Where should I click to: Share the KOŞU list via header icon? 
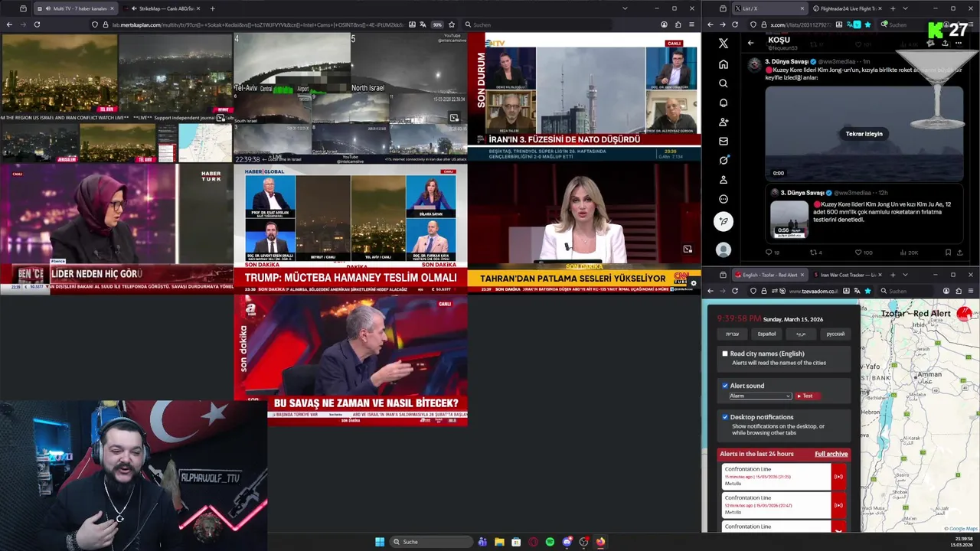945,44
